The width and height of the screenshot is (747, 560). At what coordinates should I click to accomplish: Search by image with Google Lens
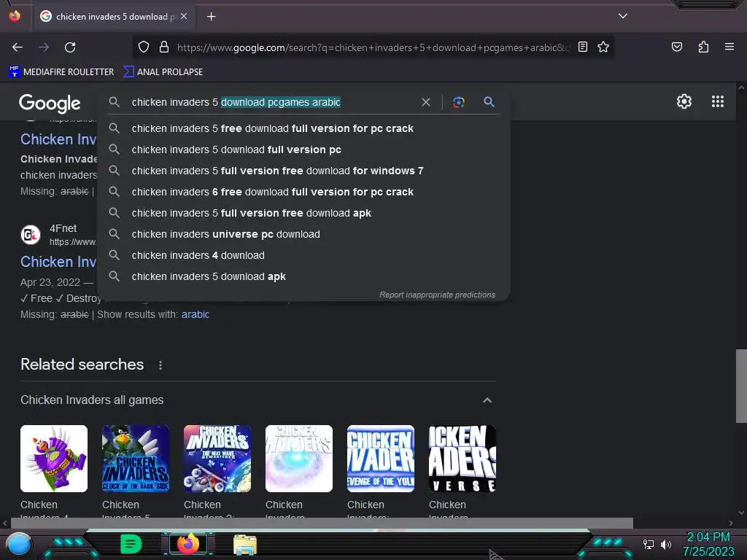(458, 102)
